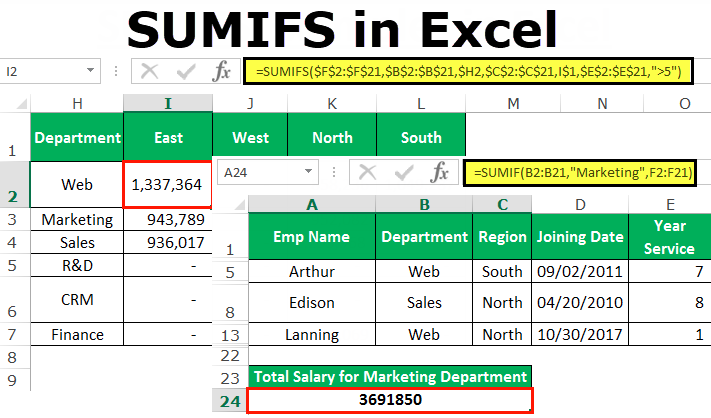
Task: Click select-all corner triangle left of column H
Action: (x=21, y=105)
